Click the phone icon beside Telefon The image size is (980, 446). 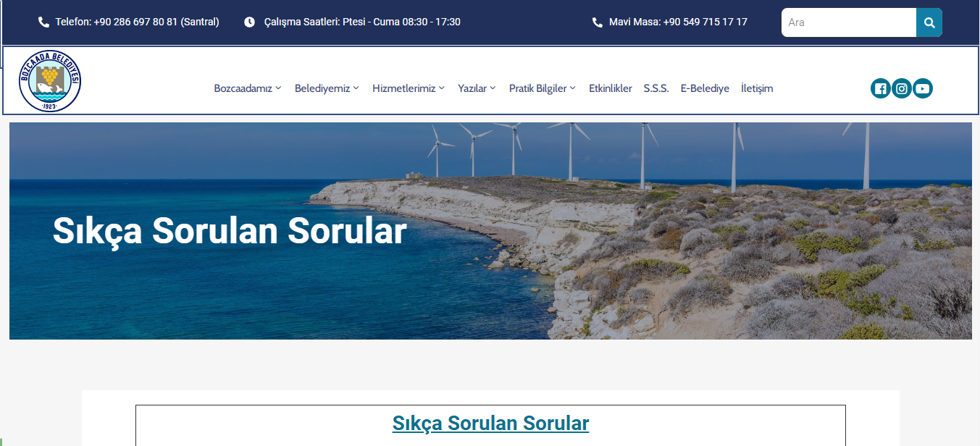click(43, 22)
